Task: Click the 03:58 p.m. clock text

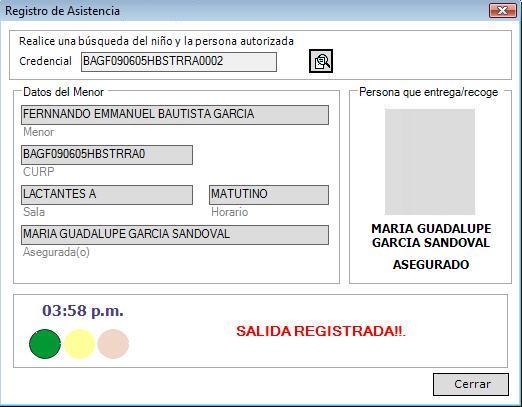Action: 83,311
